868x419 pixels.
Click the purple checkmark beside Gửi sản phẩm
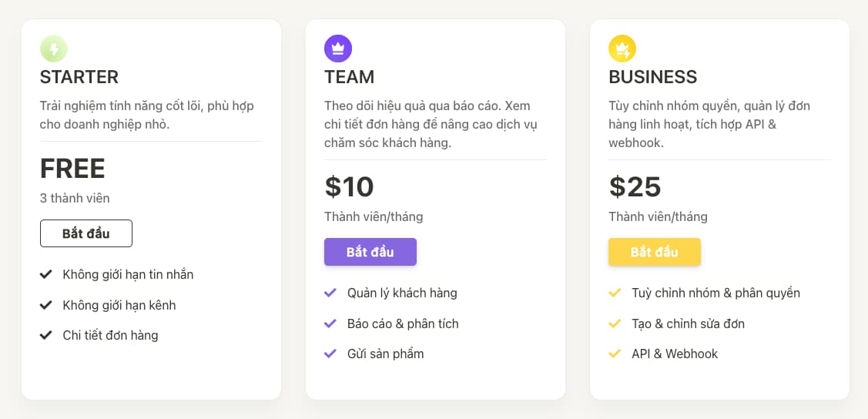(x=330, y=353)
